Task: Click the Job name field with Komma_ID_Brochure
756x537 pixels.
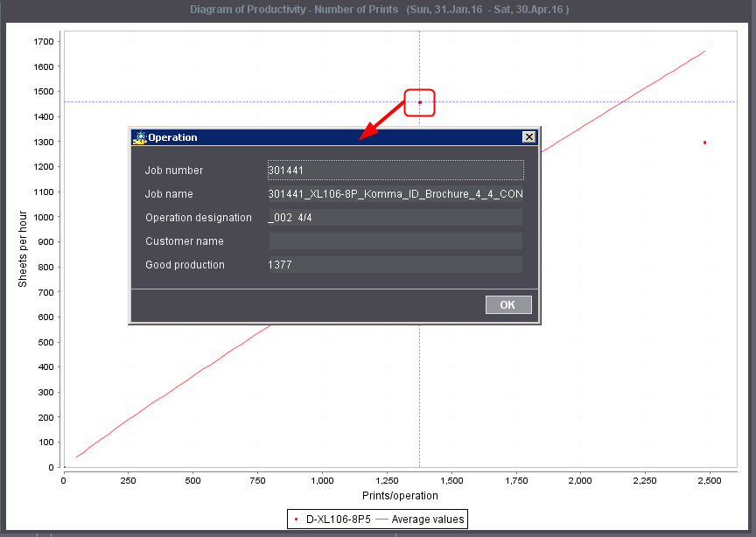Action: [395, 193]
